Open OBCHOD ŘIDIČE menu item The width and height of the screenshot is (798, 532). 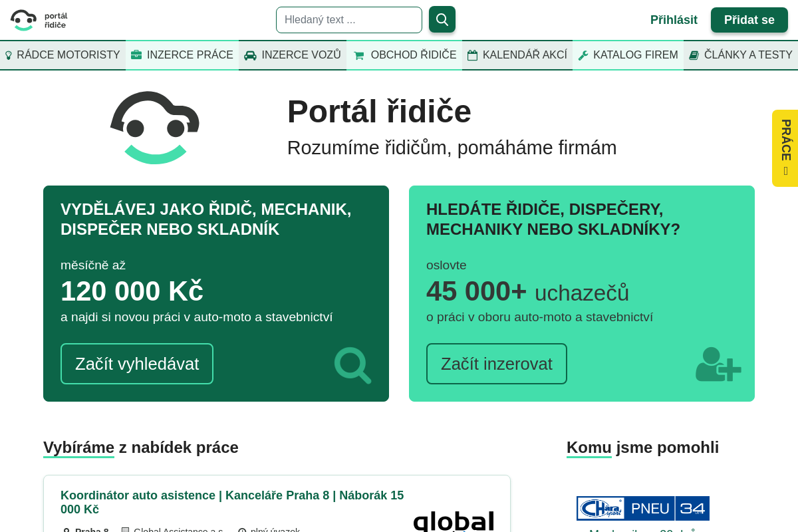pyautogui.click(x=404, y=55)
